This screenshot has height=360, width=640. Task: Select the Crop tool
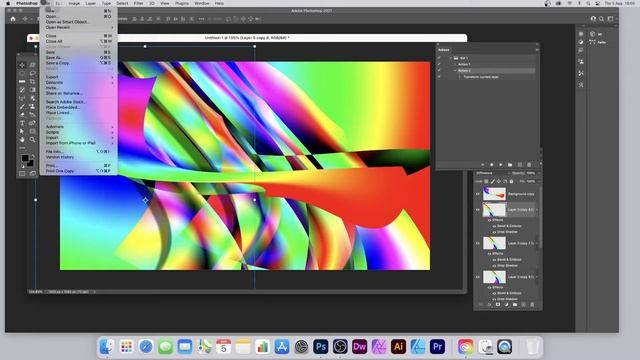pyautogui.click(x=32, y=82)
